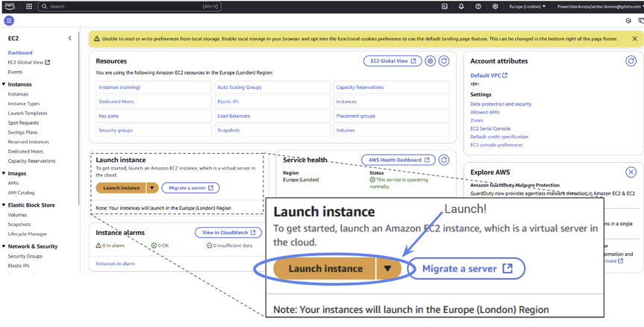Open the top bar settings gear icon
Screen dimensions: 644x327
[495, 7]
